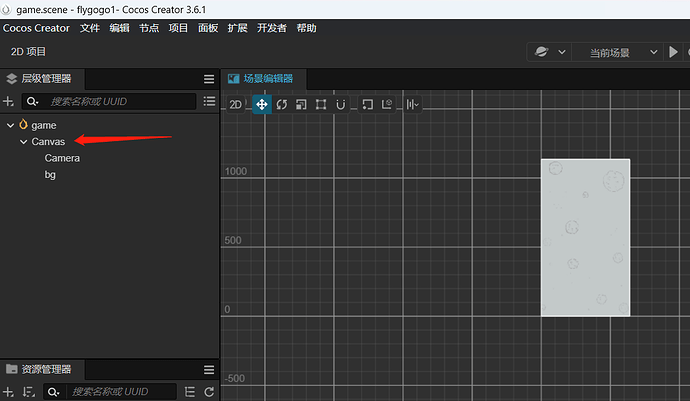Select the bg node in hierarchy
The width and height of the screenshot is (690, 401).
tap(50, 175)
